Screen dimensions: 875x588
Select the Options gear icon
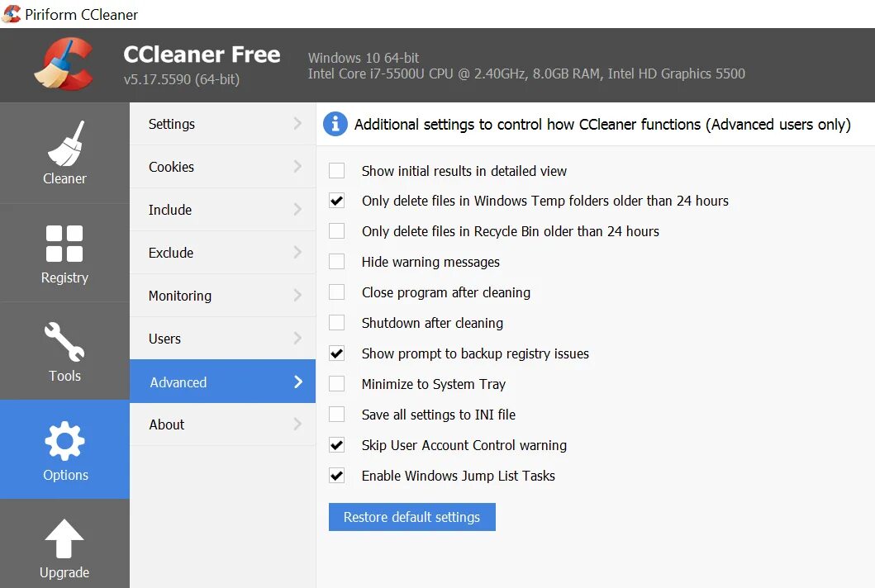coord(64,441)
